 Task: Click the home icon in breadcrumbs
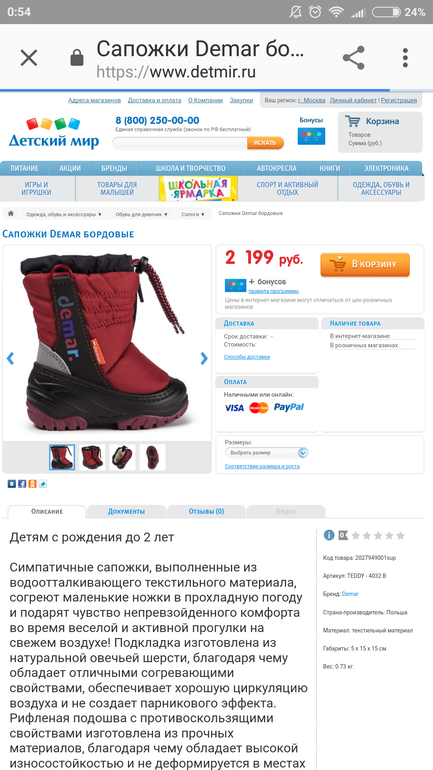click(x=11, y=214)
